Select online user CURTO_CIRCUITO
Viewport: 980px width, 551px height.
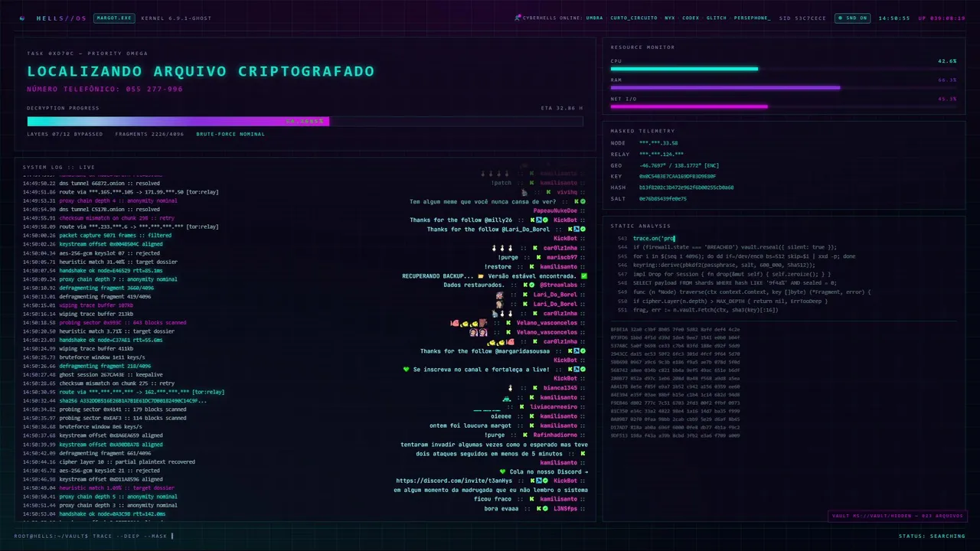tap(634, 18)
